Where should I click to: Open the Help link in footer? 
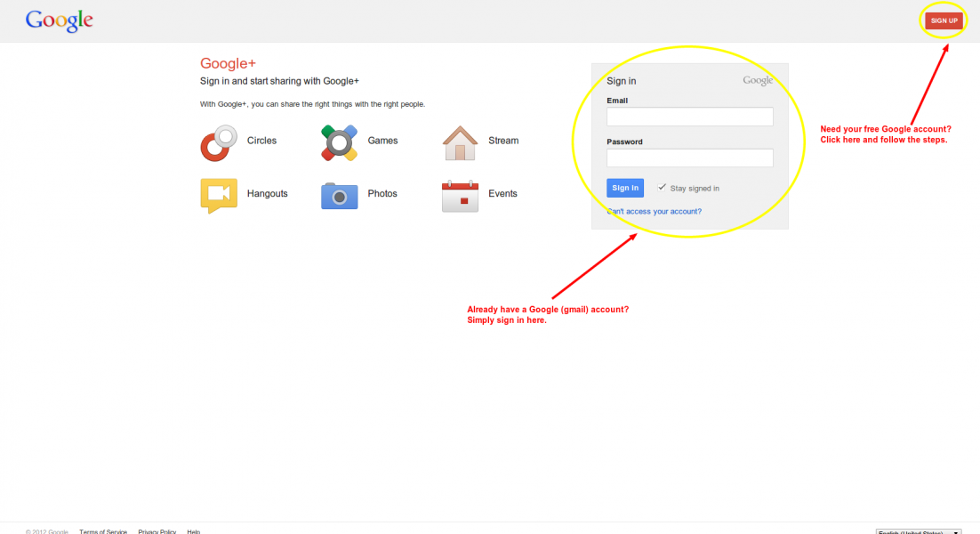[x=193, y=531]
